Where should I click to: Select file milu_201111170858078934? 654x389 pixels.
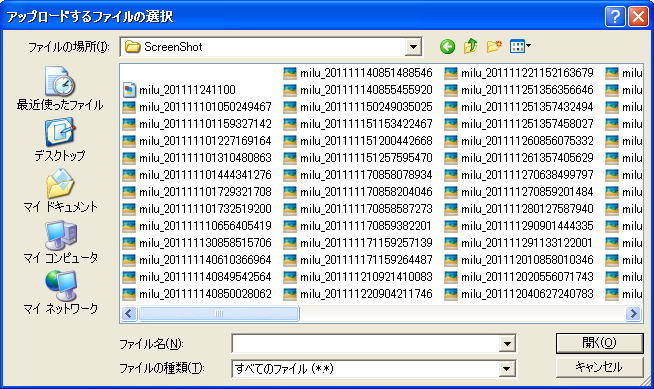pos(358,175)
